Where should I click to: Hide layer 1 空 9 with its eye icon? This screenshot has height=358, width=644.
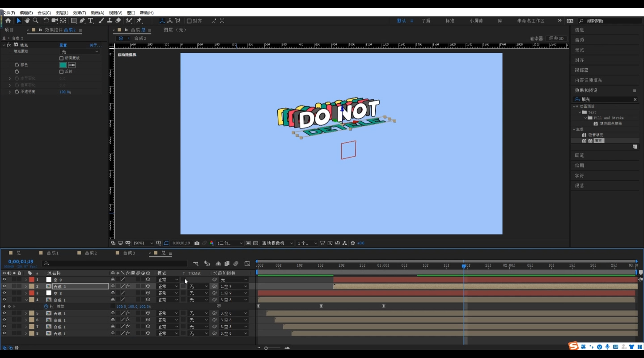(4, 280)
